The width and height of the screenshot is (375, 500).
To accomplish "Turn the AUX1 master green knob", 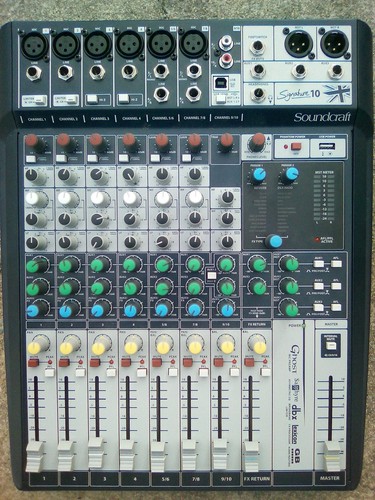I will click(x=291, y=264).
